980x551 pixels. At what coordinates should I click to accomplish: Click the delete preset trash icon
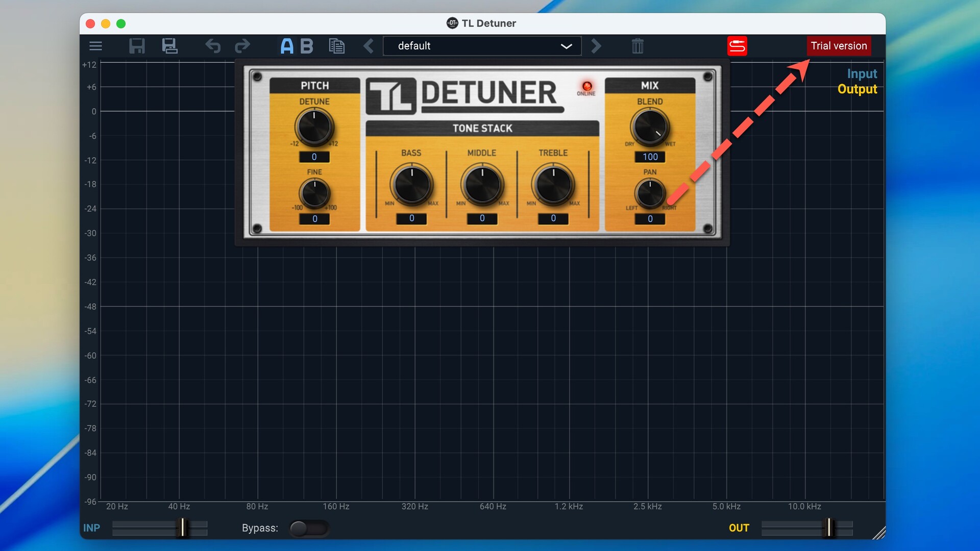point(638,46)
